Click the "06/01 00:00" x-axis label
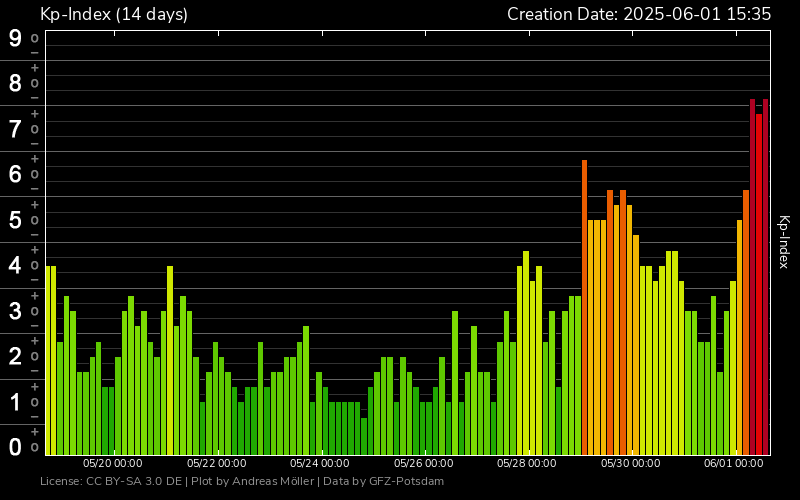Viewport: 800px width, 500px height. pos(733,463)
